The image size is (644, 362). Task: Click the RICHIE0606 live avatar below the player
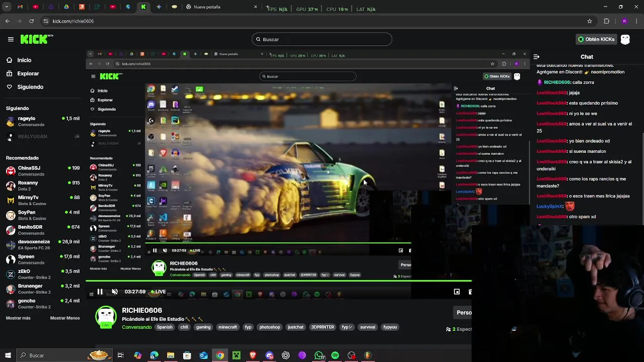106,318
